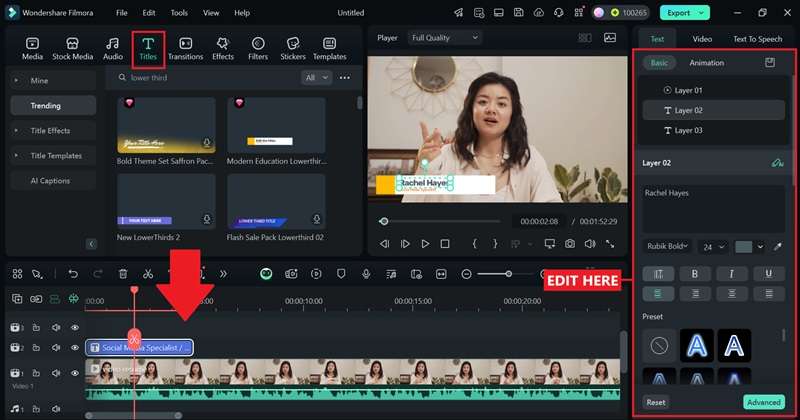
Task: Open the font size 24 dropdown
Action: click(x=713, y=247)
